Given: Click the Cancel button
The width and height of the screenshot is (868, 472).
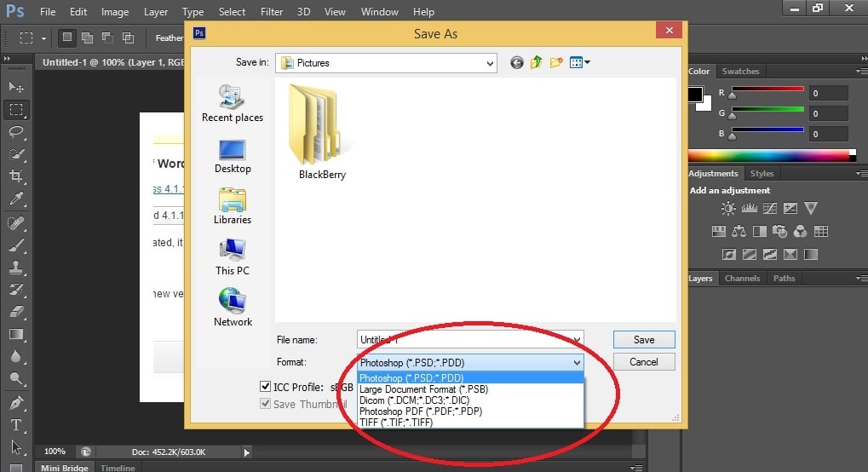Looking at the screenshot, I should coord(644,362).
